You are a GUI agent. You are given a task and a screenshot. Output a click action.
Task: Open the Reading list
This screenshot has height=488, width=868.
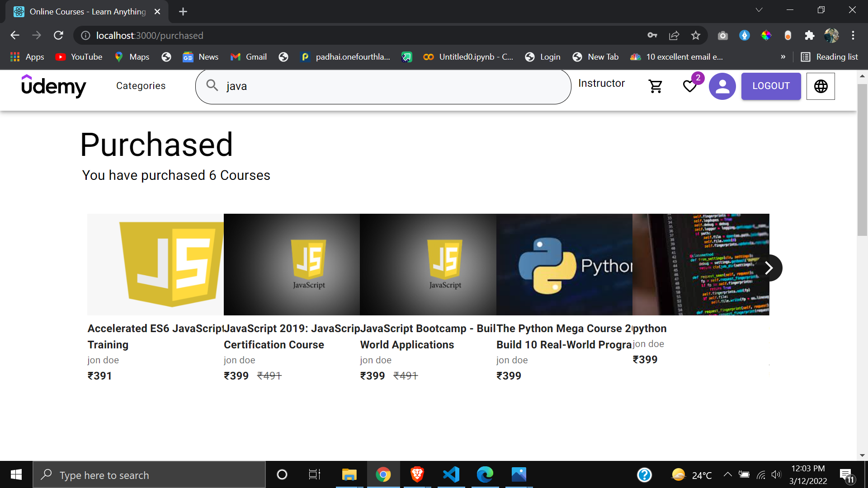click(829, 57)
